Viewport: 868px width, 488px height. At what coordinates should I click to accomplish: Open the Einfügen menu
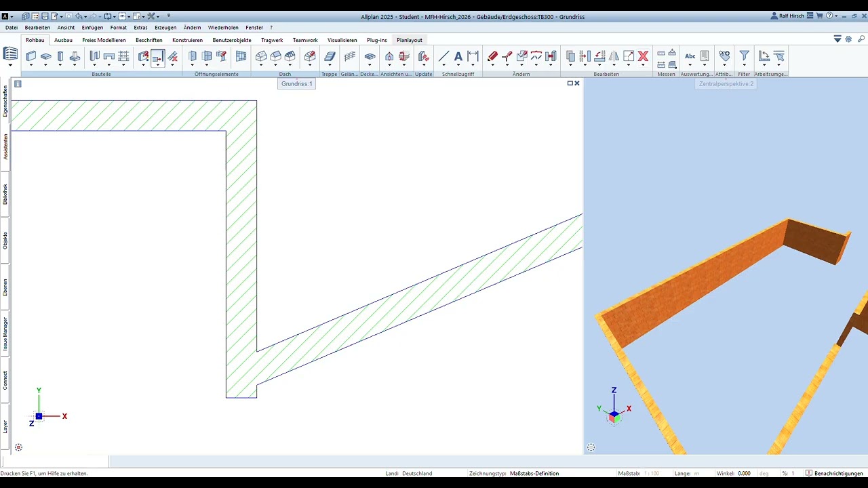(x=92, y=28)
